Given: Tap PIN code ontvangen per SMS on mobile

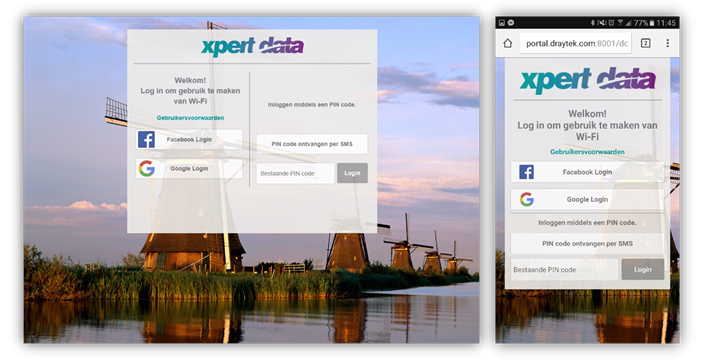Looking at the screenshot, I should (587, 244).
